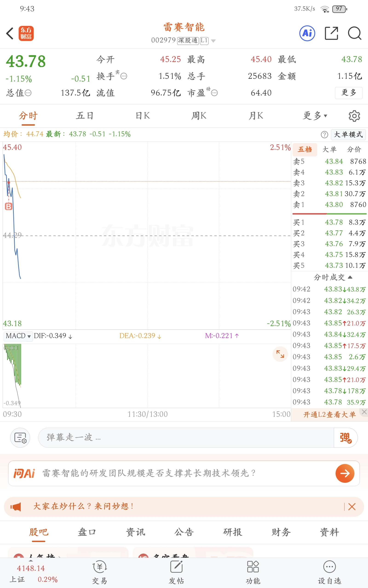Tap the L1 level badge
The image size is (368, 588).
pyautogui.click(x=204, y=40)
